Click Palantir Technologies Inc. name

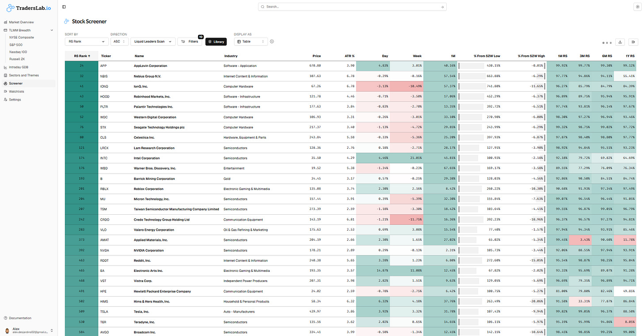click(x=153, y=107)
